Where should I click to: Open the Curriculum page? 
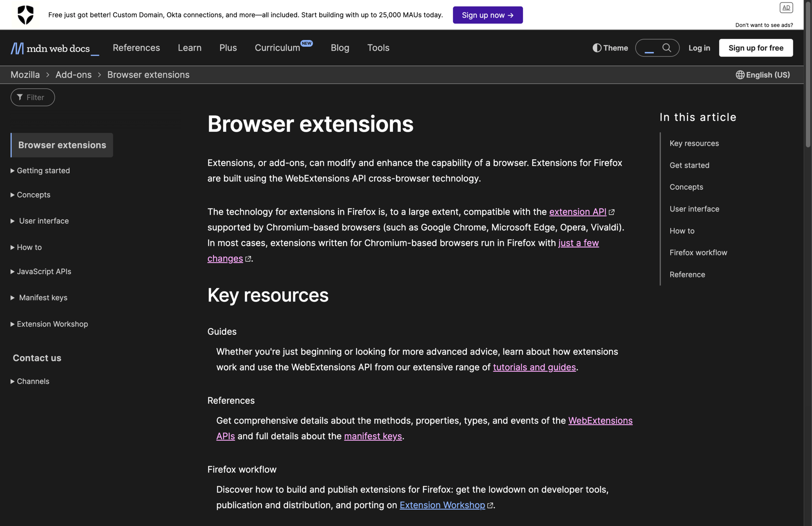click(277, 48)
